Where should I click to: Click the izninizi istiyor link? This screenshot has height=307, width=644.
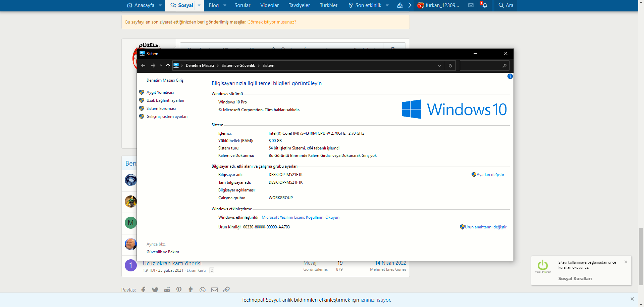tap(376, 300)
